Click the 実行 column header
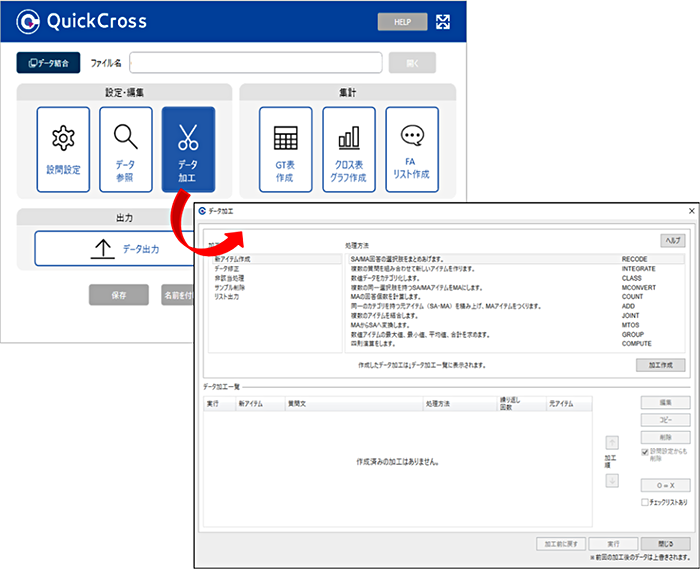This screenshot has height=569, width=700. (x=220, y=403)
